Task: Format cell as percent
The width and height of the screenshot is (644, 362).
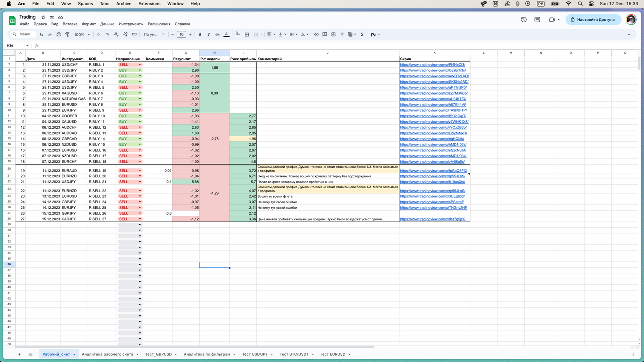Action: point(107,35)
